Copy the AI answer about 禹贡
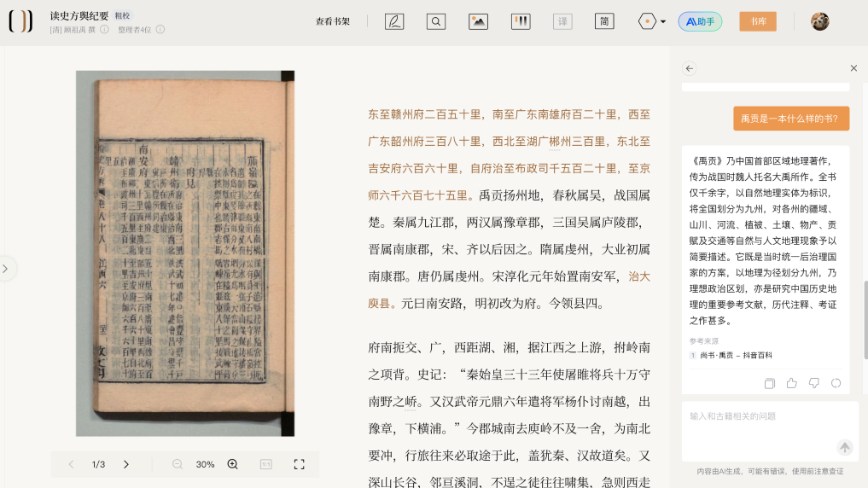Viewport: 868px width, 488px height. (x=770, y=383)
